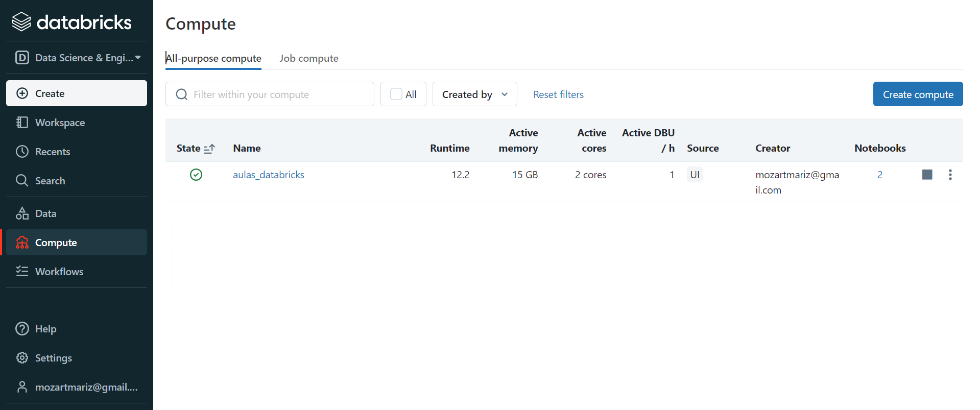Switch to the Job compute tab
This screenshot has height=410, width=980.
click(309, 58)
